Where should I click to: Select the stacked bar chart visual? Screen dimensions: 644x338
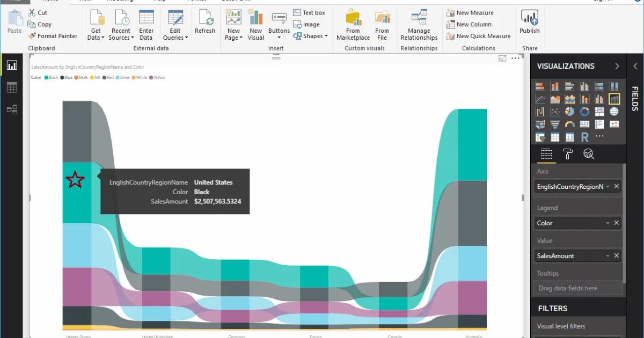tap(540, 86)
